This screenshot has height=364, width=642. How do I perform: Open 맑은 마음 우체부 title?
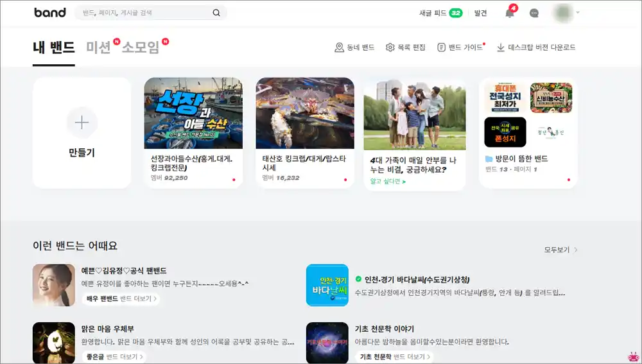[107, 329]
